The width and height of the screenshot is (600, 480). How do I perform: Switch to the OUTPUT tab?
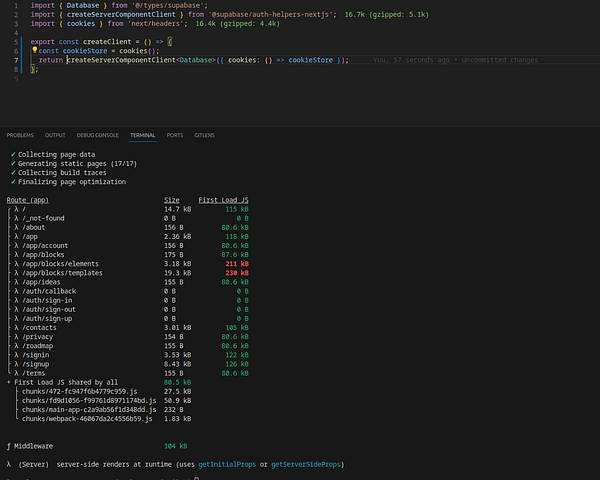(x=55, y=135)
